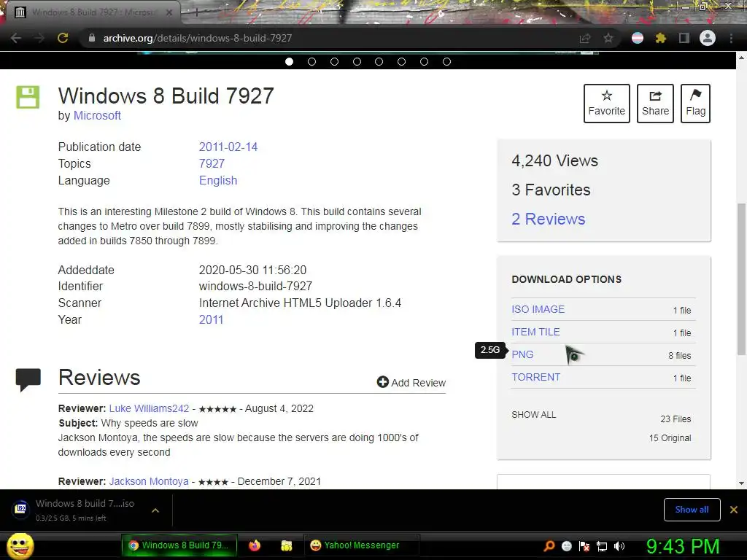Expand the download item options chevron
747x560 pixels.
point(155,510)
